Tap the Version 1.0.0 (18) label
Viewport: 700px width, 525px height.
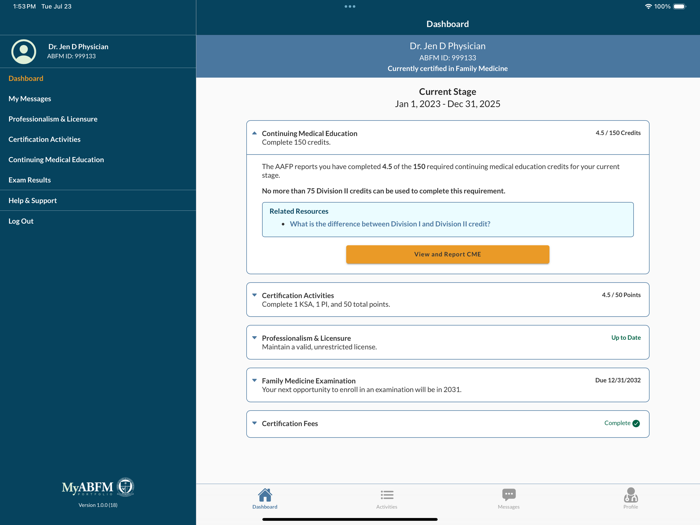pyautogui.click(x=98, y=505)
